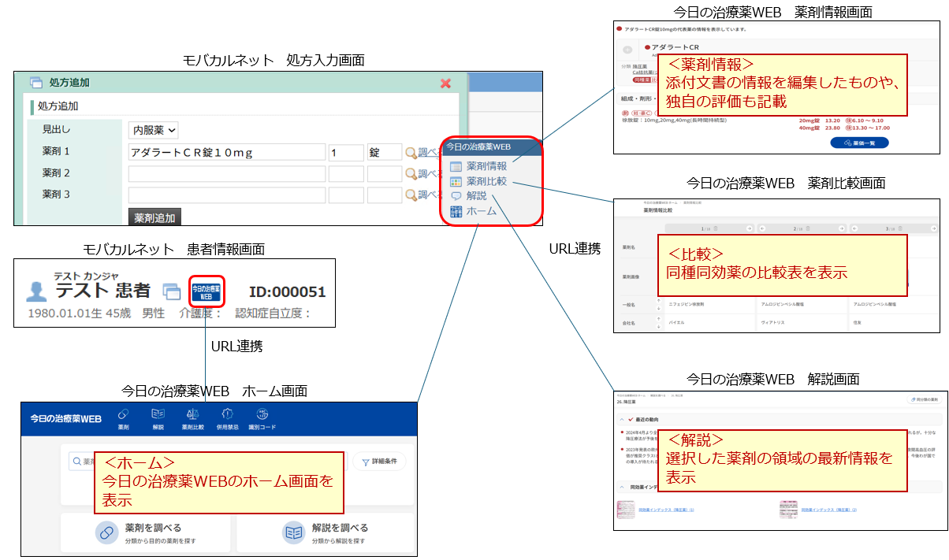Image resolution: width=949 pixels, height=560 pixels.
Task: Open 薬剤情報 from the 今日の治療薬WEB menu
Action: pos(486,166)
